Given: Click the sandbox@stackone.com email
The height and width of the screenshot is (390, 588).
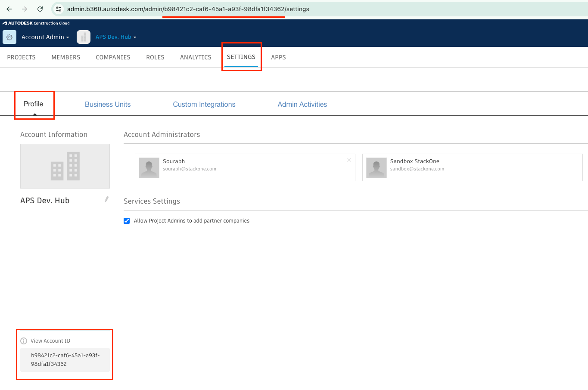Looking at the screenshot, I should tap(417, 169).
